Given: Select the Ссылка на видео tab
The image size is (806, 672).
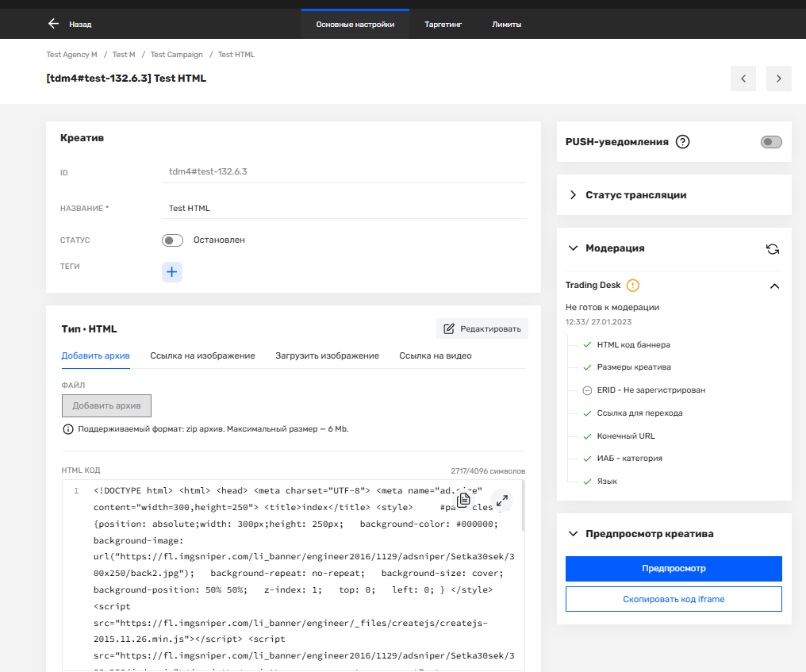Looking at the screenshot, I should [x=436, y=355].
